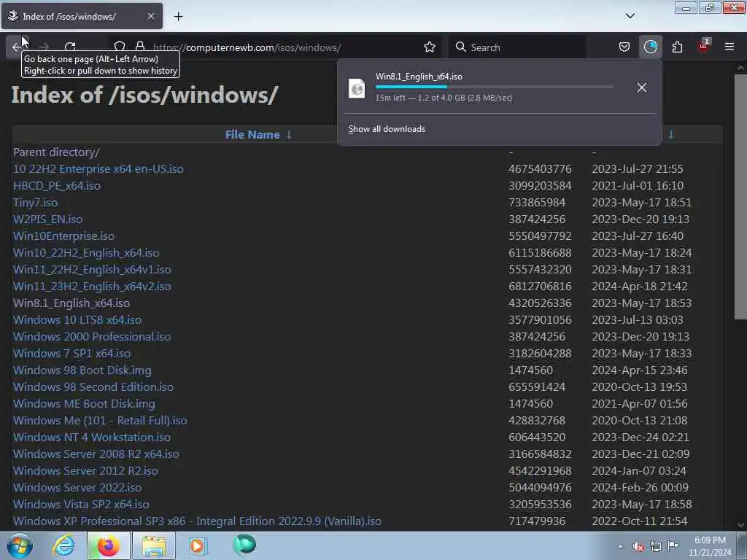This screenshot has width=747, height=560.
Task: Open the Firefox hamburger application menu
Action: click(x=729, y=47)
